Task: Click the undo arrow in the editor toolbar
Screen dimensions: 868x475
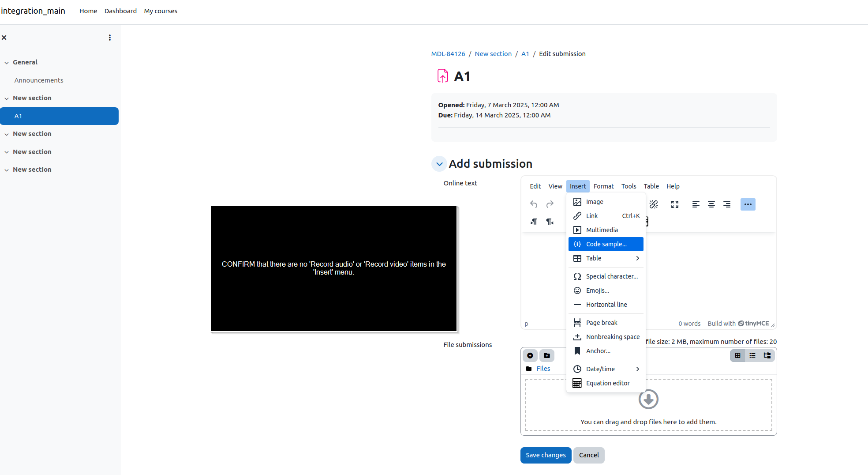Action: [534, 204]
